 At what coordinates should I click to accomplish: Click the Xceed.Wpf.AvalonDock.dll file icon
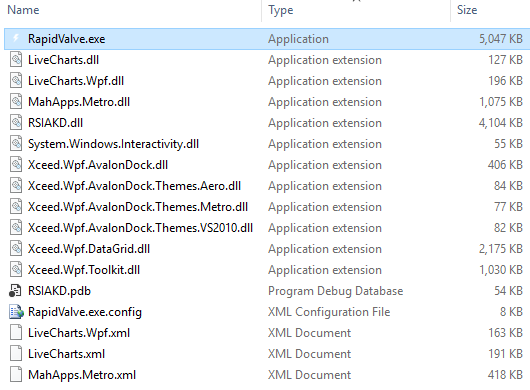[x=16, y=165]
